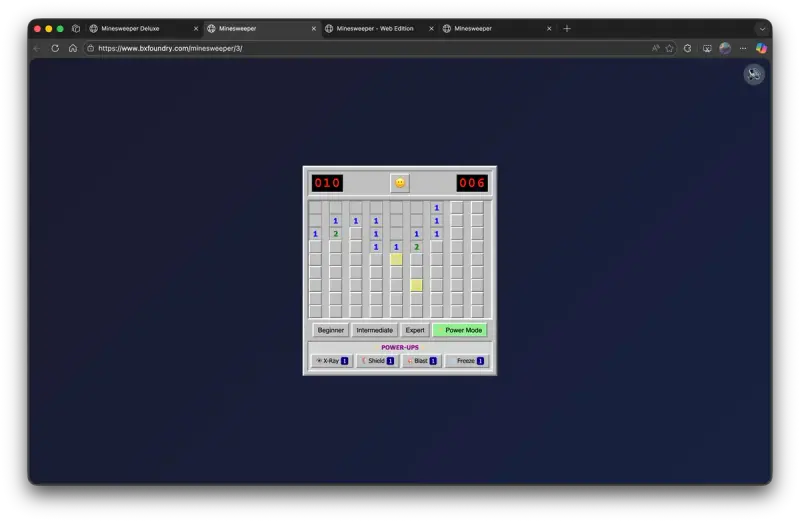Click the POWER-UPS heading
This screenshot has width=800, height=522.
pos(399,347)
